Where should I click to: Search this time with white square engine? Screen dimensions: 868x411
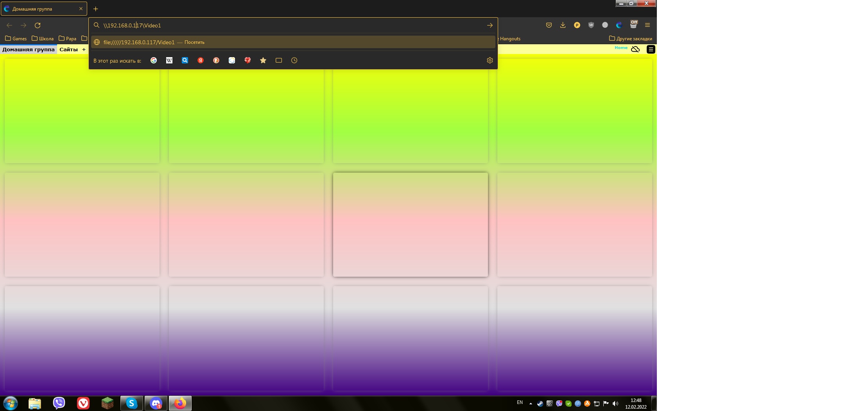tap(232, 60)
